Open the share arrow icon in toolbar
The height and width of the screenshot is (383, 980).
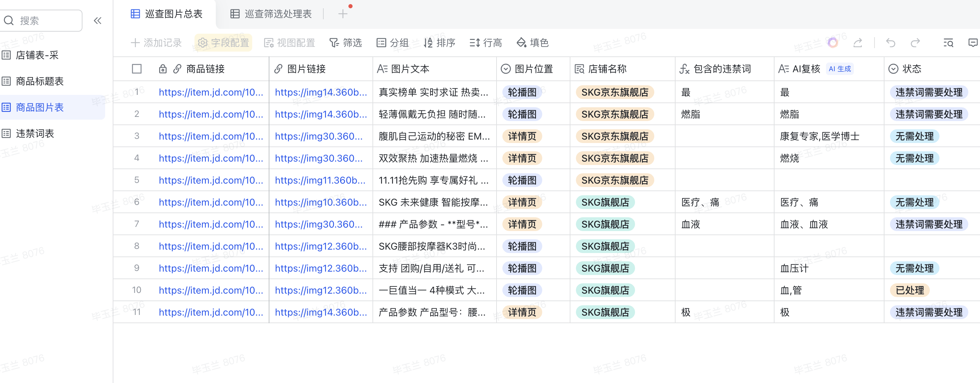tap(858, 43)
